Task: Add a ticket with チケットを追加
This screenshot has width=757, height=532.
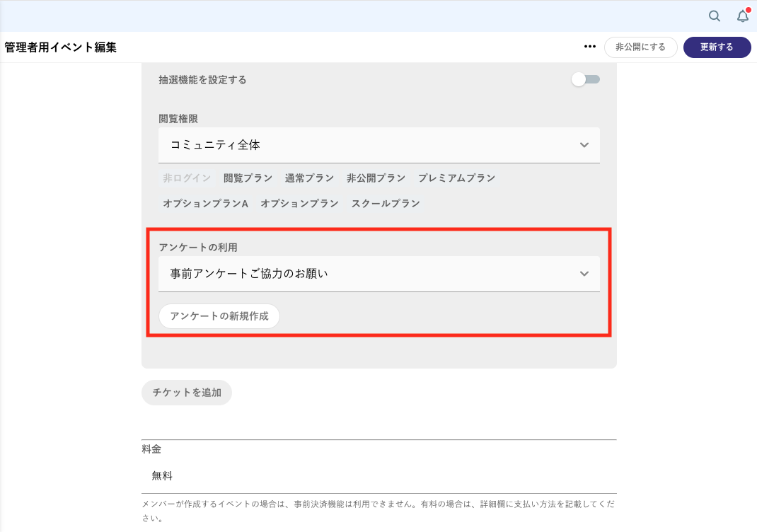Action: pos(187,393)
